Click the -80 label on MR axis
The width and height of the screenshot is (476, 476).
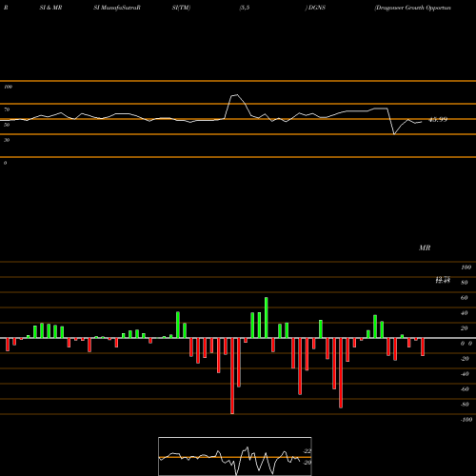point(465,405)
